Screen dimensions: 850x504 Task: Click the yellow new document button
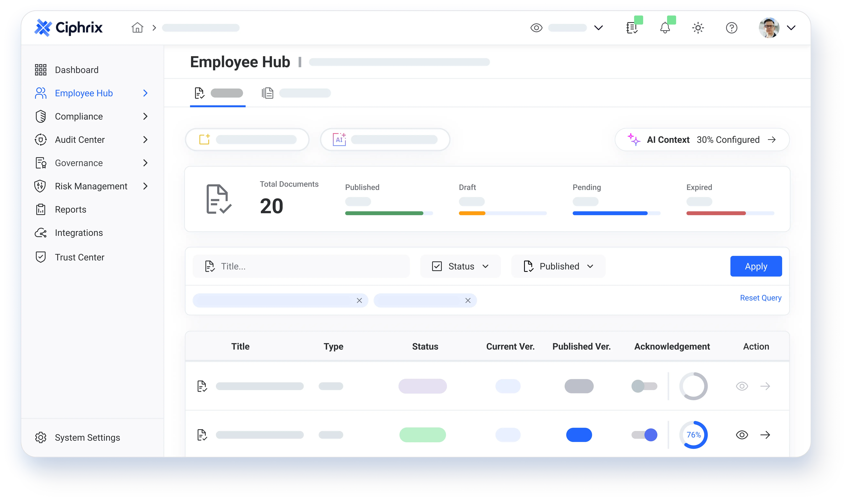[247, 140]
